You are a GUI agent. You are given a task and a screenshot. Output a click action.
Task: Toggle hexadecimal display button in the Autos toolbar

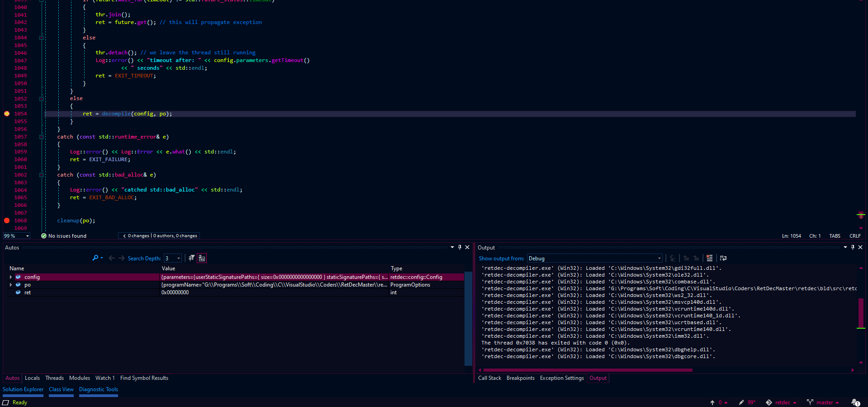pos(202,258)
